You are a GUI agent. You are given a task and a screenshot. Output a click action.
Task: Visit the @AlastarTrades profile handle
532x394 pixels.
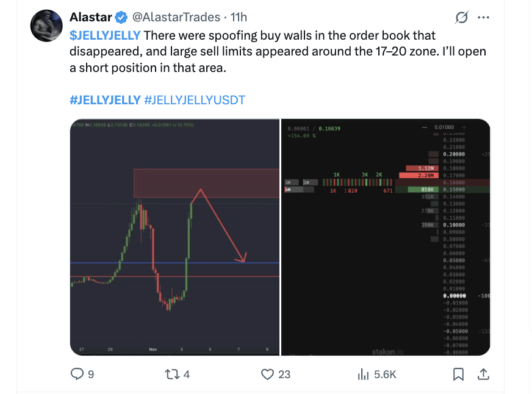click(x=177, y=17)
